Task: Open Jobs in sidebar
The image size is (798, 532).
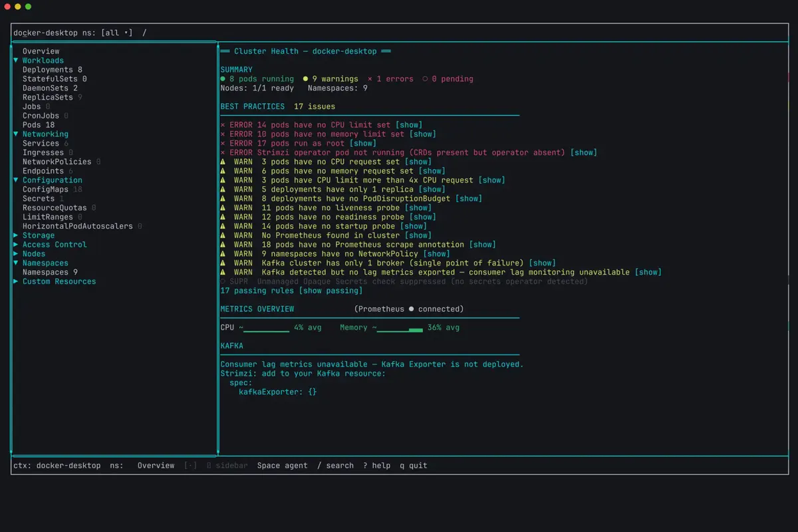Action: [x=36, y=106]
